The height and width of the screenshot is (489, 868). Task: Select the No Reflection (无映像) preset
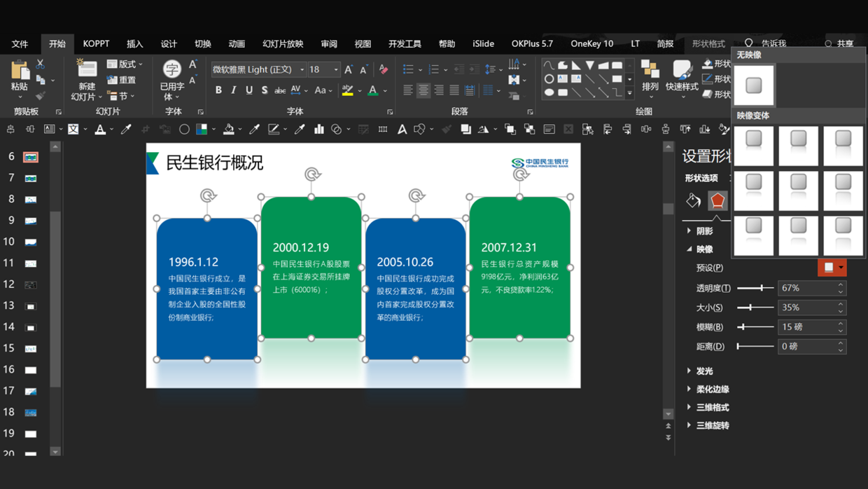754,85
